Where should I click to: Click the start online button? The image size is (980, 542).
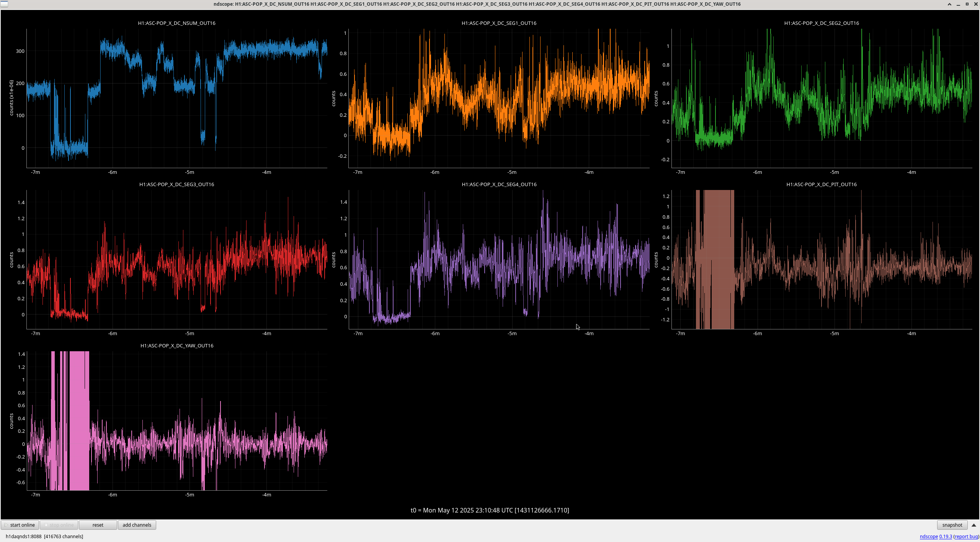pyautogui.click(x=20, y=525)
